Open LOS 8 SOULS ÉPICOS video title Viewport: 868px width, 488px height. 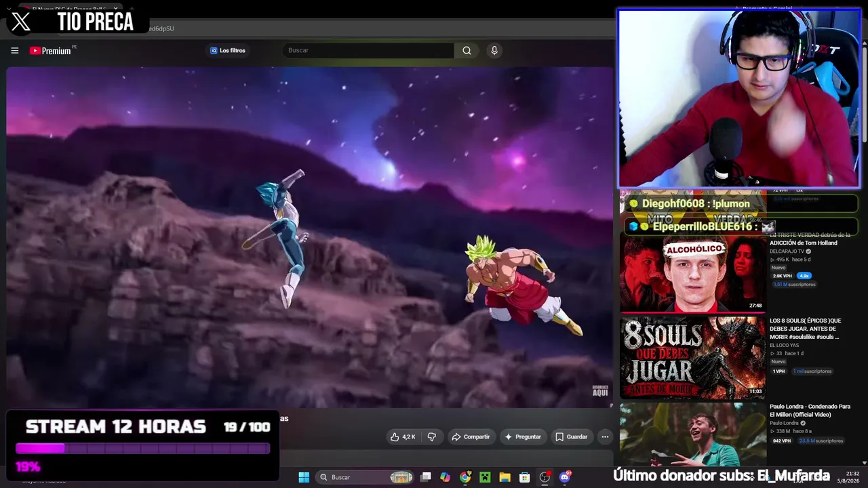(x=805, y=329)
